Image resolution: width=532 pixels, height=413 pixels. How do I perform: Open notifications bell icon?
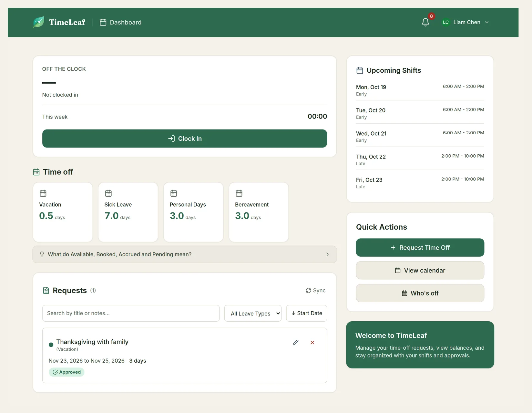tap(425, 22)
